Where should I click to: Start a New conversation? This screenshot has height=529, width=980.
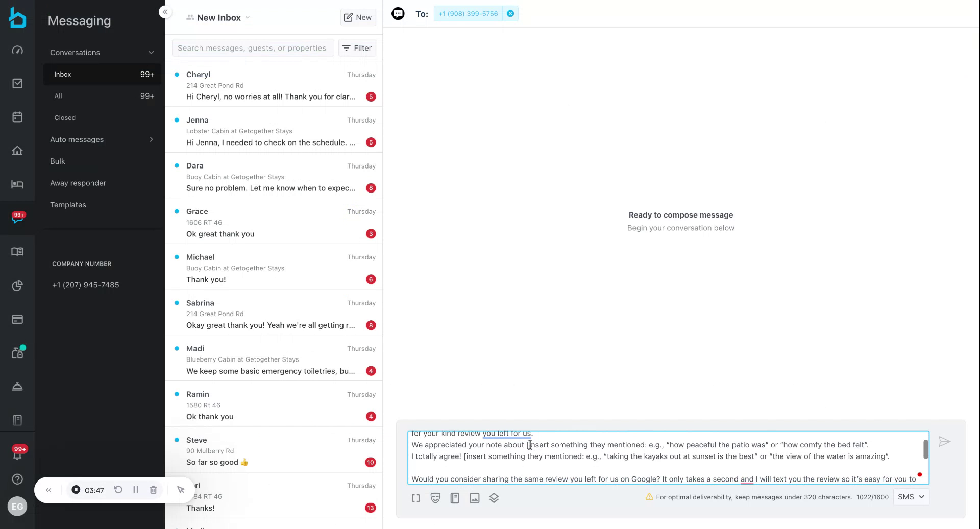pos(358,17)
